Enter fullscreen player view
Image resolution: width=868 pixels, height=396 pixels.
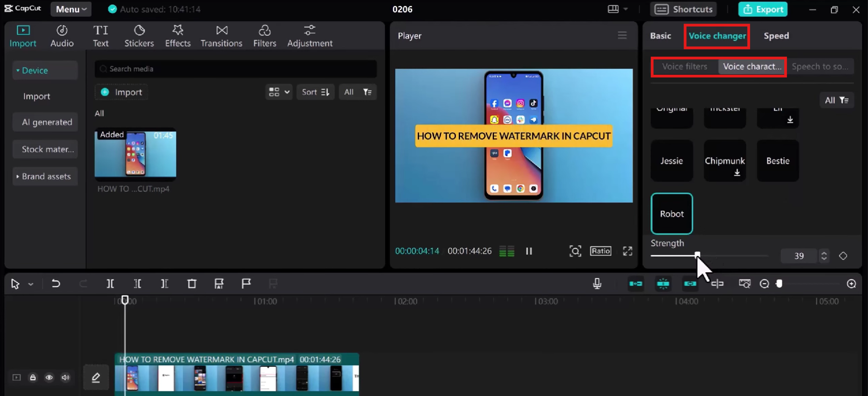627,251
